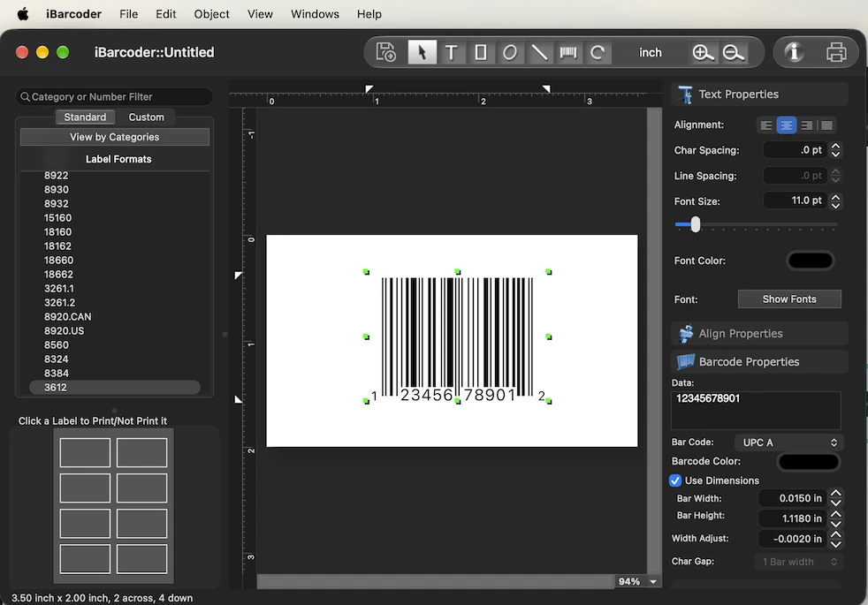This screenshot has width=868, height=605.
Task: Click the rotate tool icon
Action: 598,52
